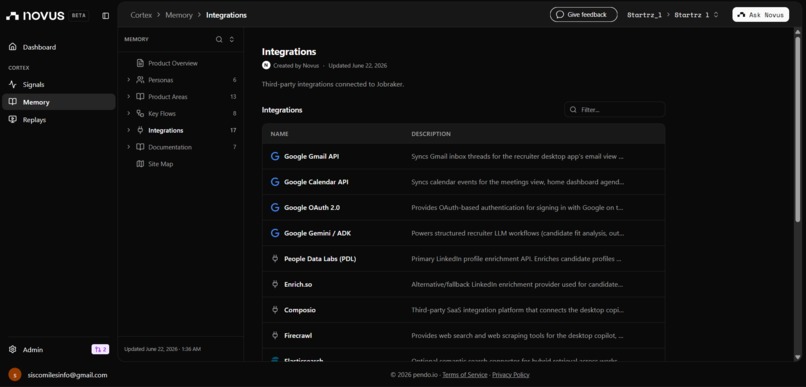Click the siscomilesinfo@gmail.com account label

[67, 375]
